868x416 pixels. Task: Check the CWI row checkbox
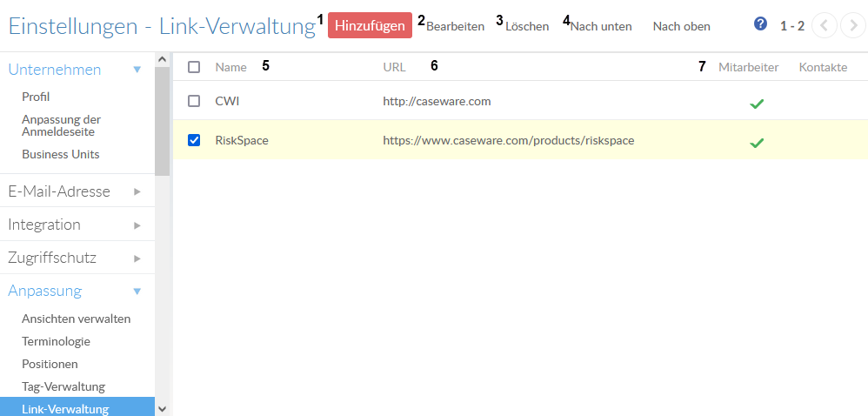(194, 101)
